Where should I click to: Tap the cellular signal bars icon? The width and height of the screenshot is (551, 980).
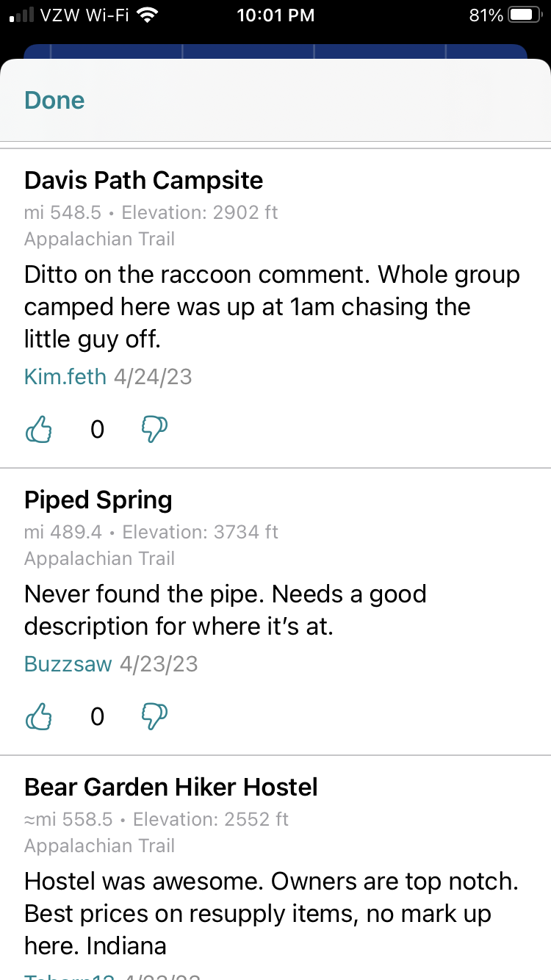coord(21,15)
